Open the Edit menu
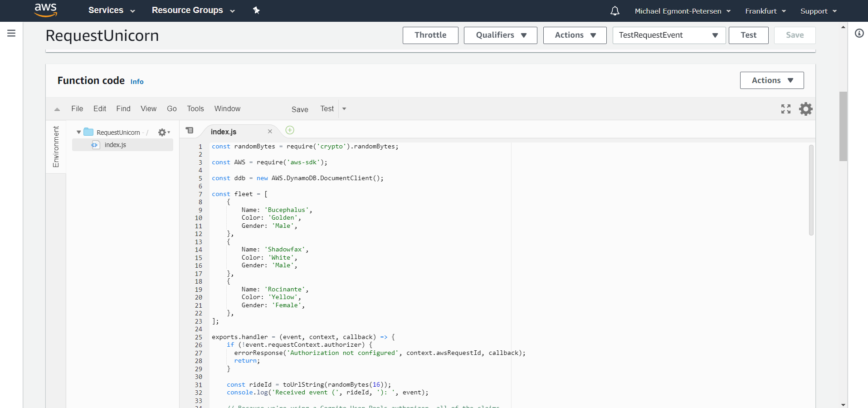868x408 pixels. 100,109
